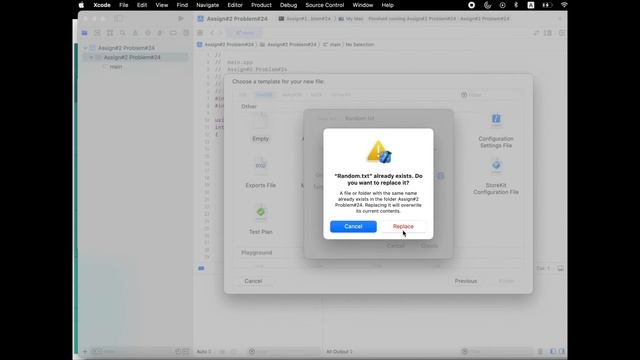Select the Project navigator folder icon

click(84, 33)
